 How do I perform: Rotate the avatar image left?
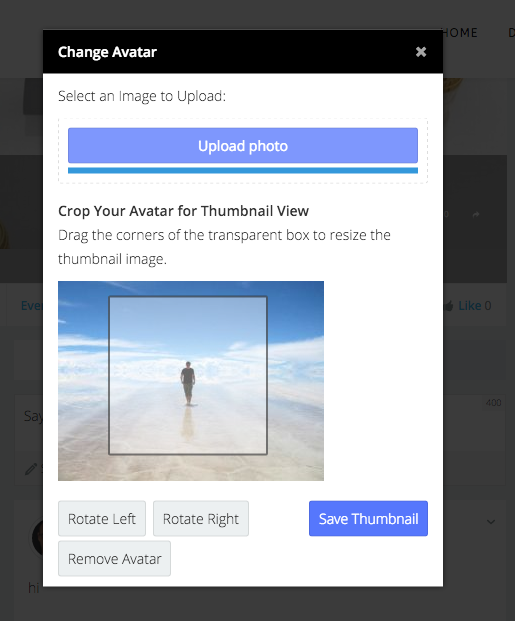point(102,518)
